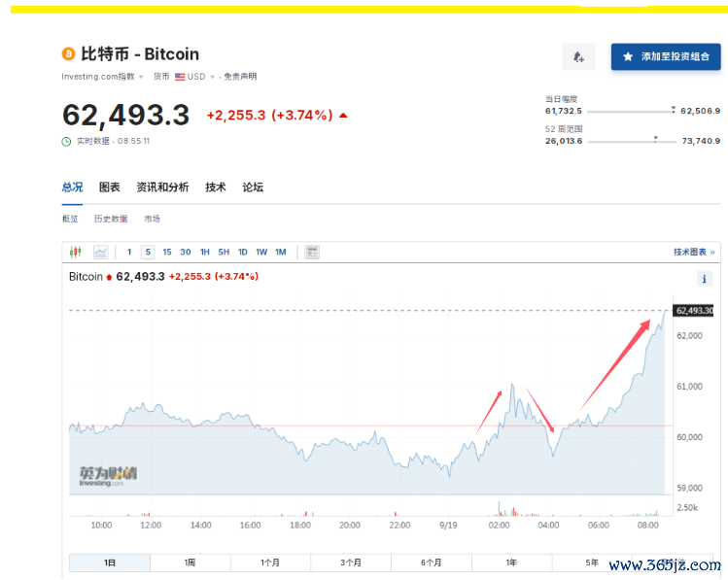Click the Bitcoin orange logo icon

(x=68, y=53)
